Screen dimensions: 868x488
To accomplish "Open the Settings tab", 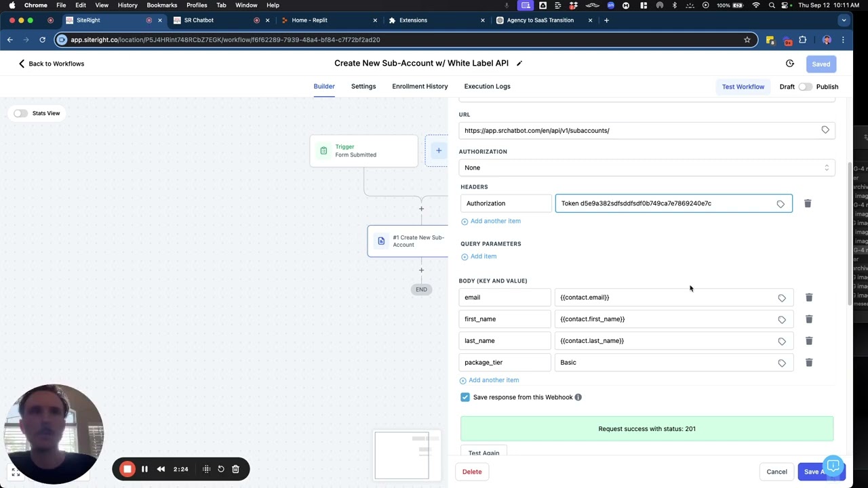I will click(363, 87).
